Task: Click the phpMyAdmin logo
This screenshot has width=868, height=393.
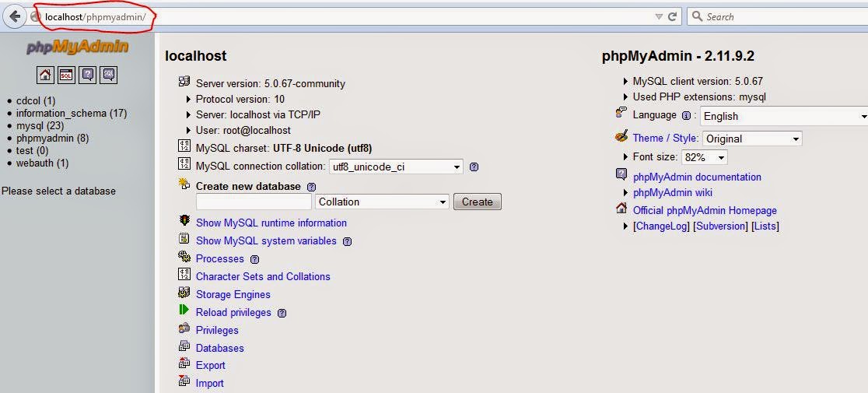Action: pyautogui.click(x=77, y=47)
